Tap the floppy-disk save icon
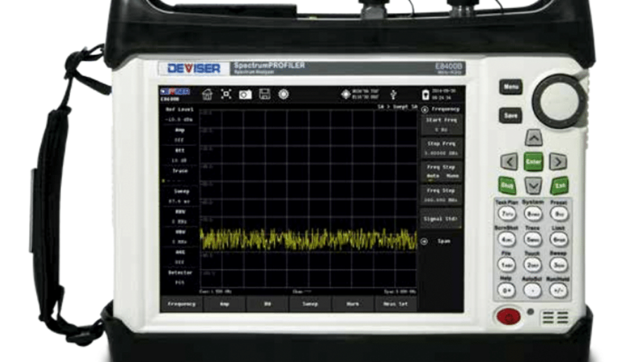The width and height of the screenshot is (644, 362). (x=265, y=94)
